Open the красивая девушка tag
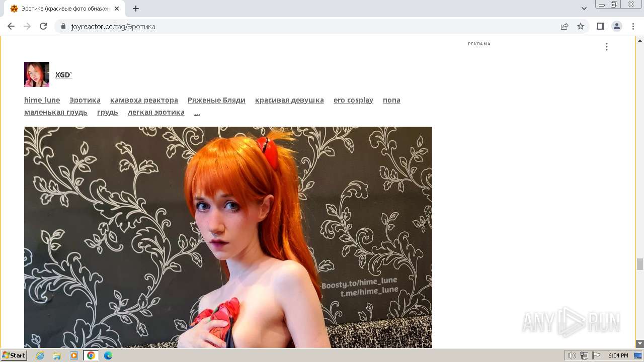Viewport: 644px width, 362px height. click(289, 100)
